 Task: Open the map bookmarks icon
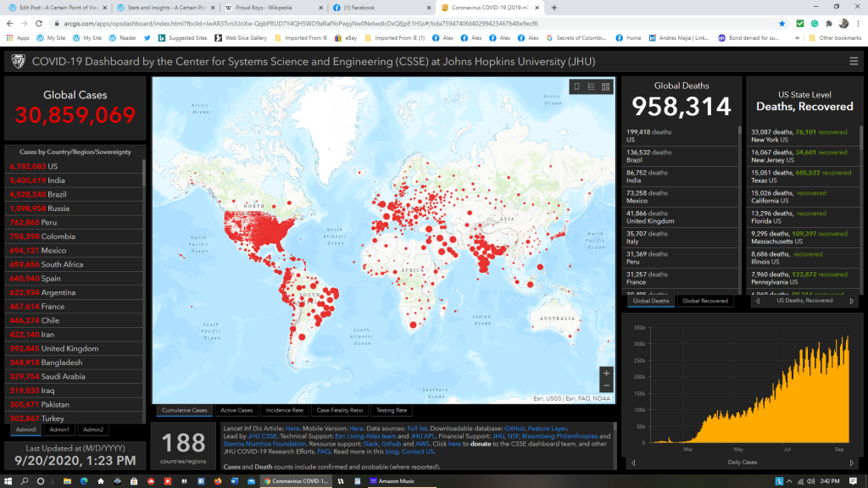pyautogui.click(x=576, y=86)
